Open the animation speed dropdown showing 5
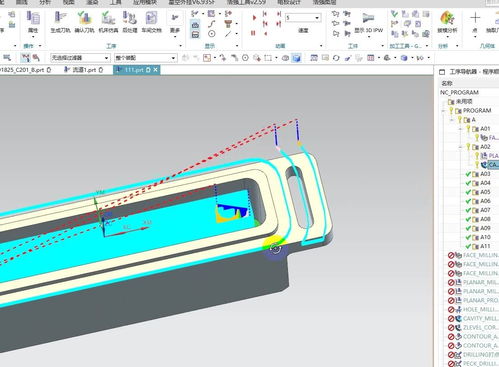The image size is (499, 367). pyautogui.click(x=303, y=17)
